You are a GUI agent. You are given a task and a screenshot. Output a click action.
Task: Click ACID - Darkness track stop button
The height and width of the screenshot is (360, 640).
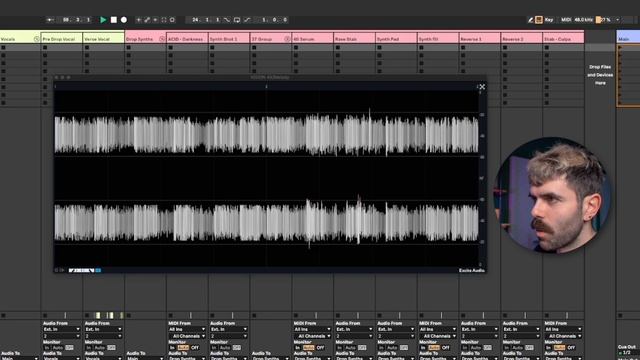pyautogui.click(x=170, y=316)
